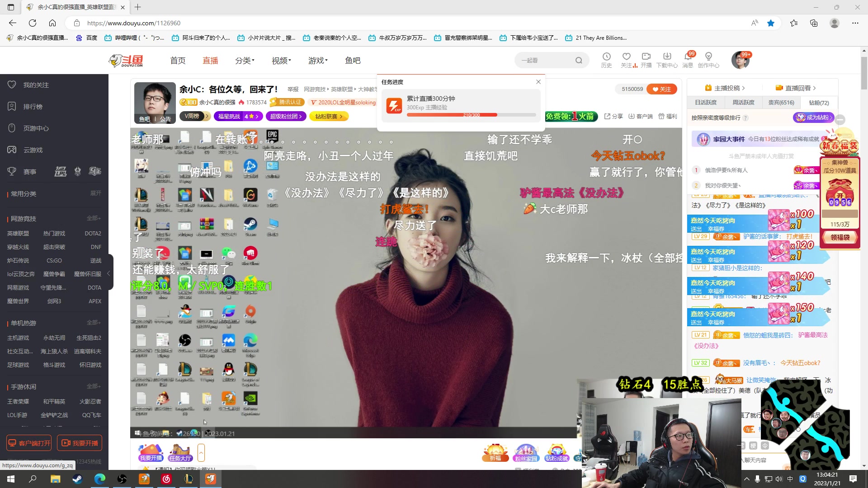Image resolution: width=868 pixels, height=488 pixels.
Task: Open the 游戏 dropdown menu
Action: click(x=317, y=60)
